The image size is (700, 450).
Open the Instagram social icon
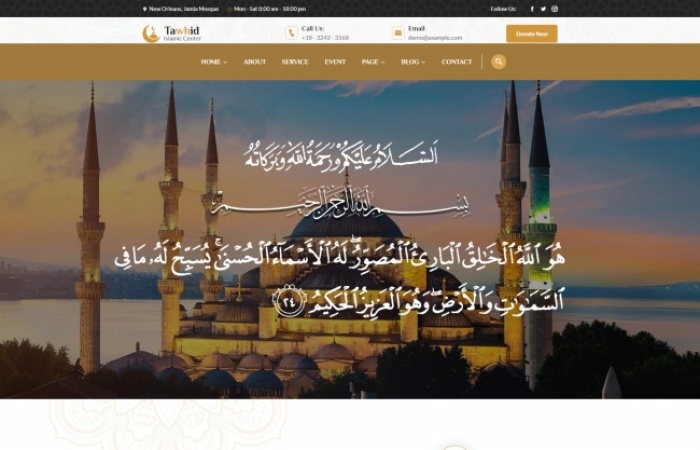(554, 9)
